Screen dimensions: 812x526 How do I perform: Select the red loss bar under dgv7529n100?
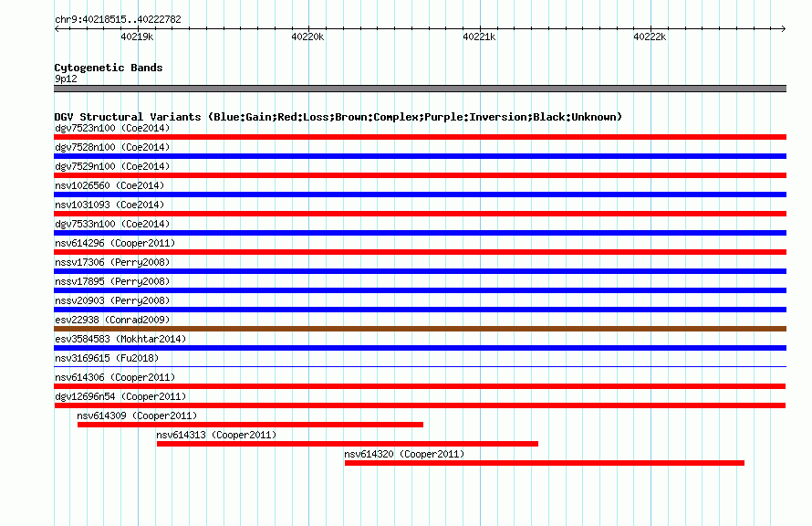tap(420, 175)
